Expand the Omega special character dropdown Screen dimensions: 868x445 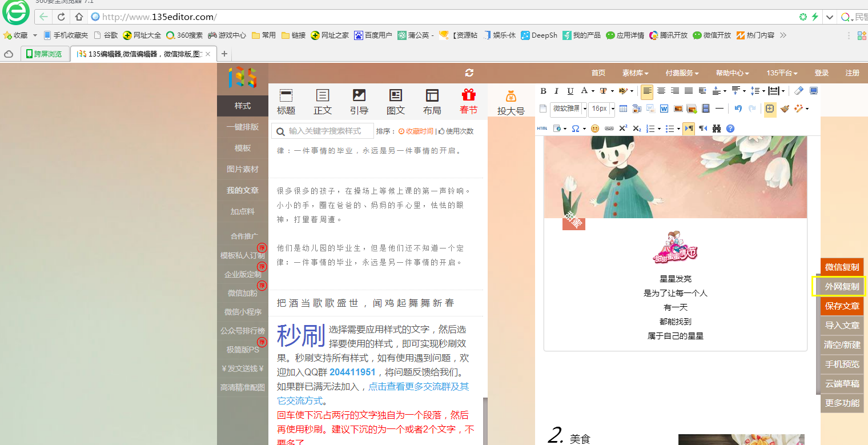[x=584, y=129]
